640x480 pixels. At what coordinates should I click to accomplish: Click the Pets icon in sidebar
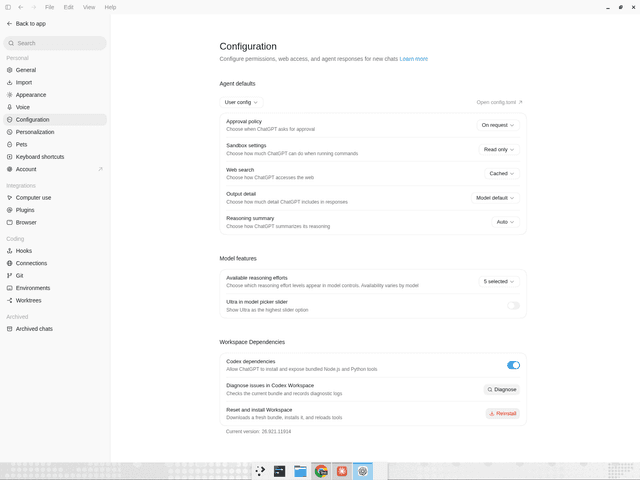click(x=10, y=144)
